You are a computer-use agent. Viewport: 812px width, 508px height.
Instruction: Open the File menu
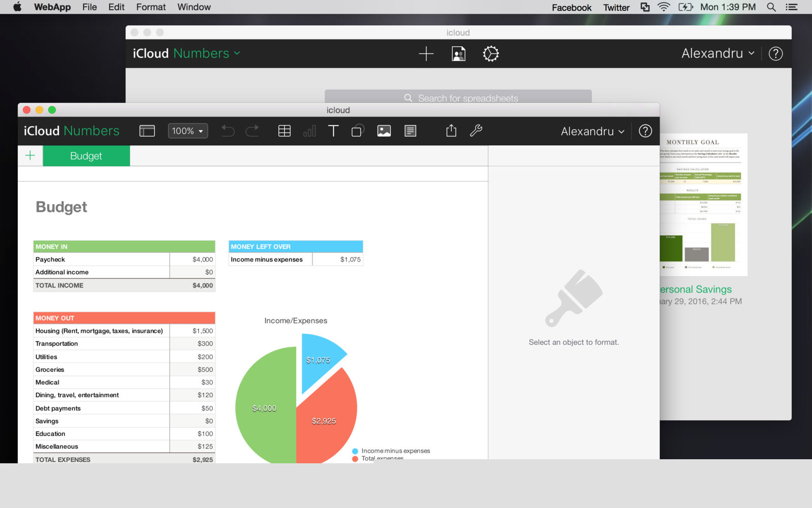pos(89,7)
